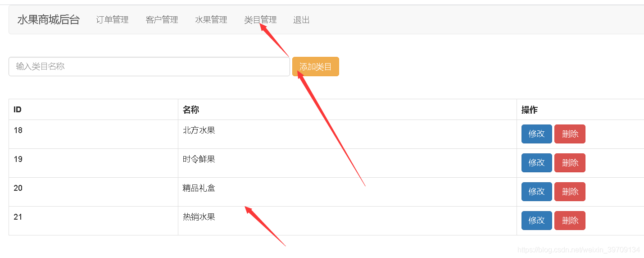This screenshot has height=258, width=644.
Task: Open the 订单管理 menu item
Action: tap(112, 20)
